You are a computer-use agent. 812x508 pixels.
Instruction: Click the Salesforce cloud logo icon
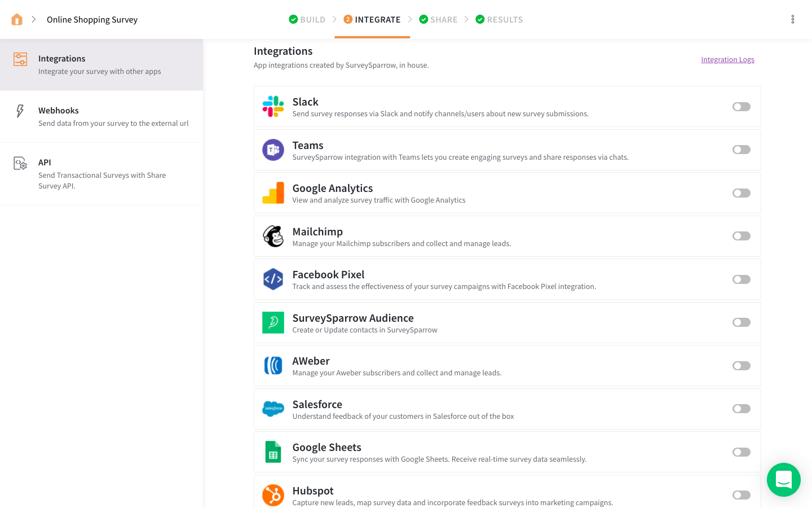273,409
